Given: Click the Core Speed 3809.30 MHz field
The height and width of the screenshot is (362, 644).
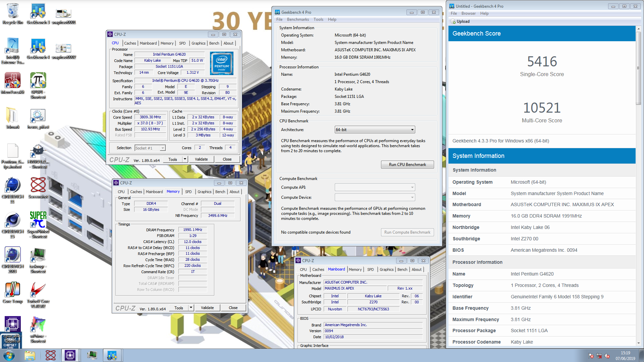Looking at the screenshot, I should pyautogui.click(x=151, y=117).
